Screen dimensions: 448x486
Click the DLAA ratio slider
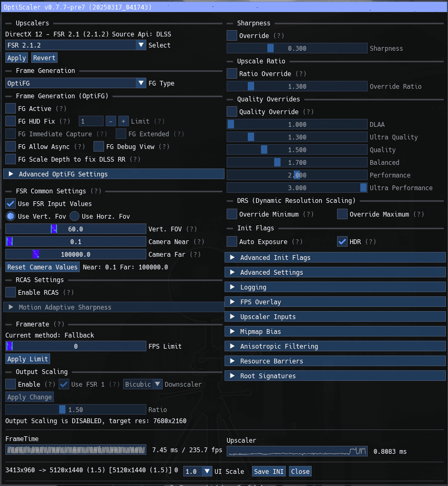pyautogui.click(x=297, y=124)
